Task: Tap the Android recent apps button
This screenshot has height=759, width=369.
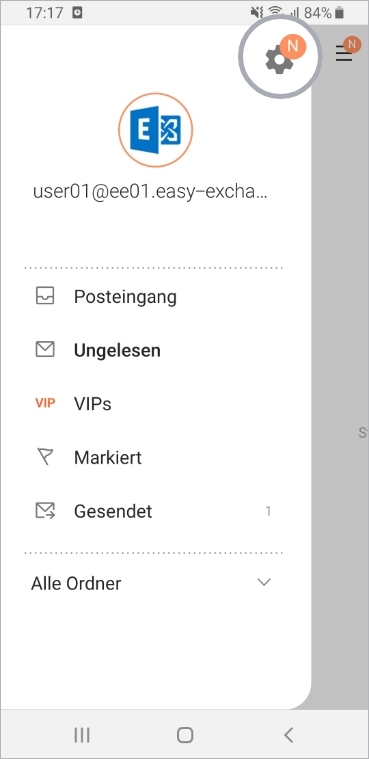Action: [x=82, y=735]
